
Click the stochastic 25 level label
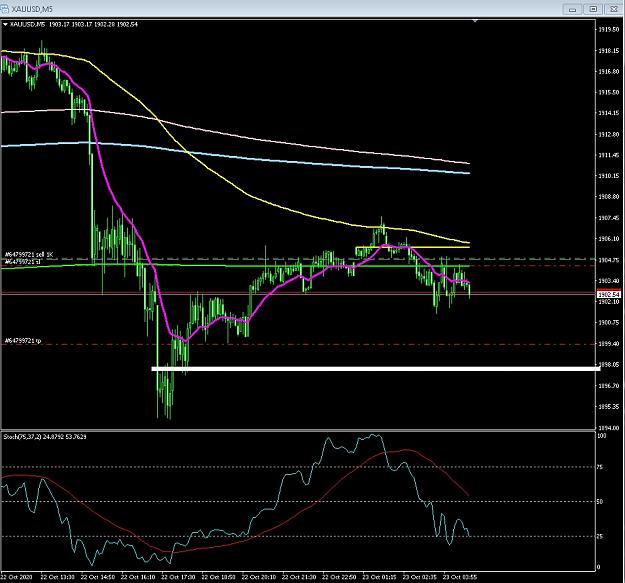coord(600,536)
